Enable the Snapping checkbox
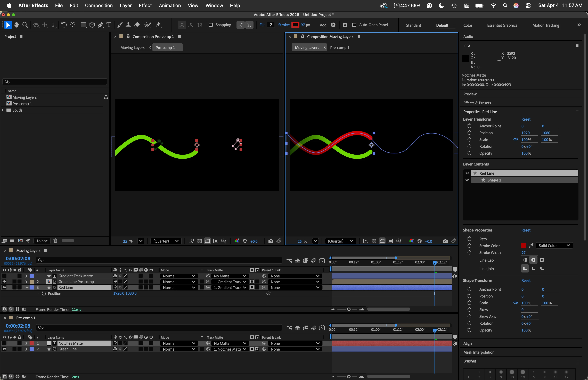The width and height of the screenshot is (588, 380). [210, 25]
